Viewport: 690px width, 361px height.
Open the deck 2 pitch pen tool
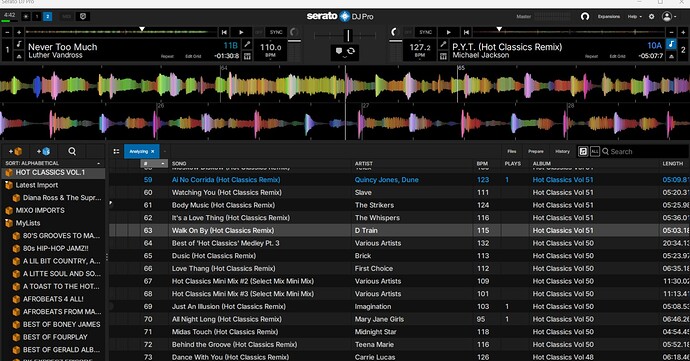pyautogui.click(x=443, y=44)
